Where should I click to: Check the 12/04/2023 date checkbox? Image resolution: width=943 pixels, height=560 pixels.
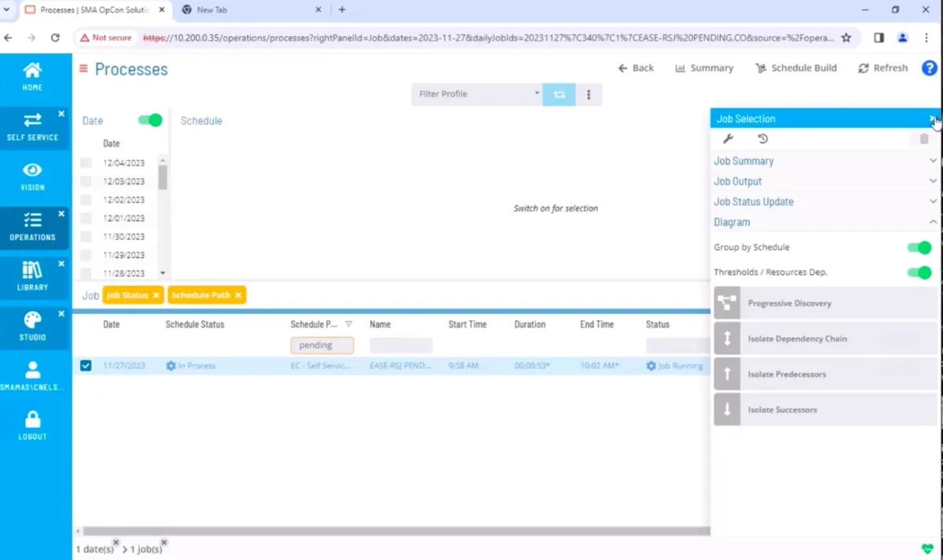[86, 163]
